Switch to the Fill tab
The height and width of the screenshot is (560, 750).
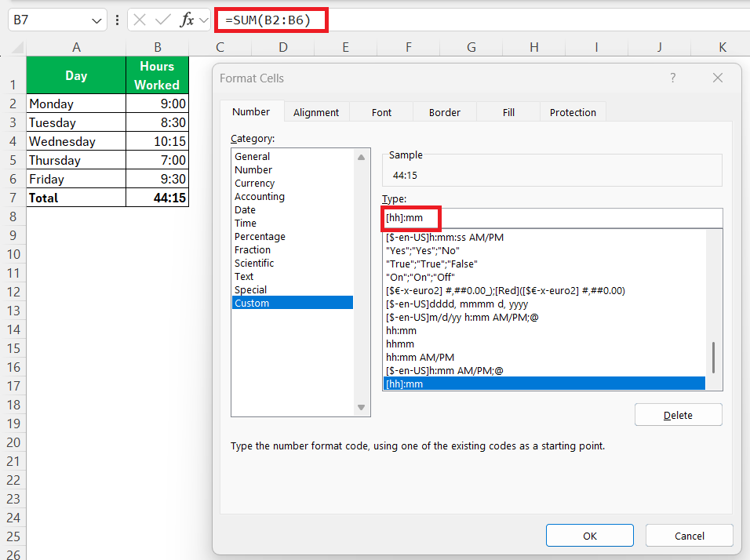click(x=508, y=112)
